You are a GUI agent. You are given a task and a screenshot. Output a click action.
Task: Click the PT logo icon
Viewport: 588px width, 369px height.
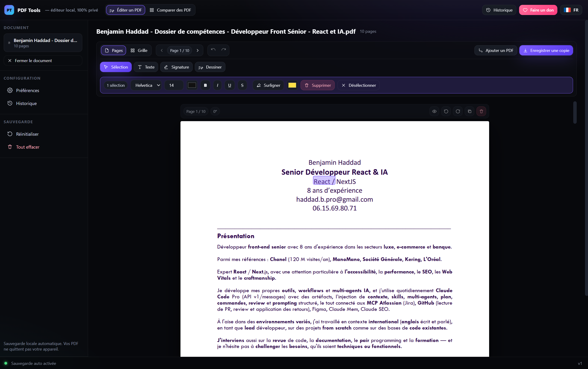point(9,10)
